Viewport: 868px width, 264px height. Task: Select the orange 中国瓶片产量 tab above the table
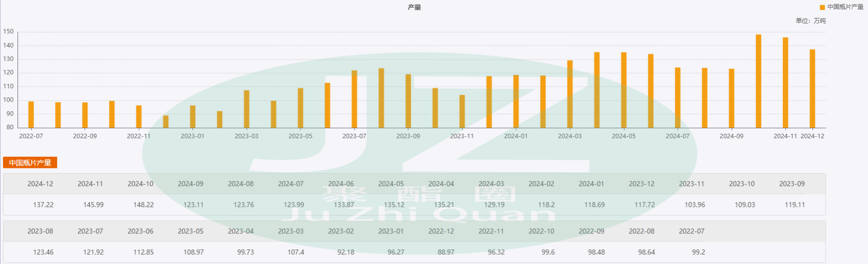click(x=30, y=163)
